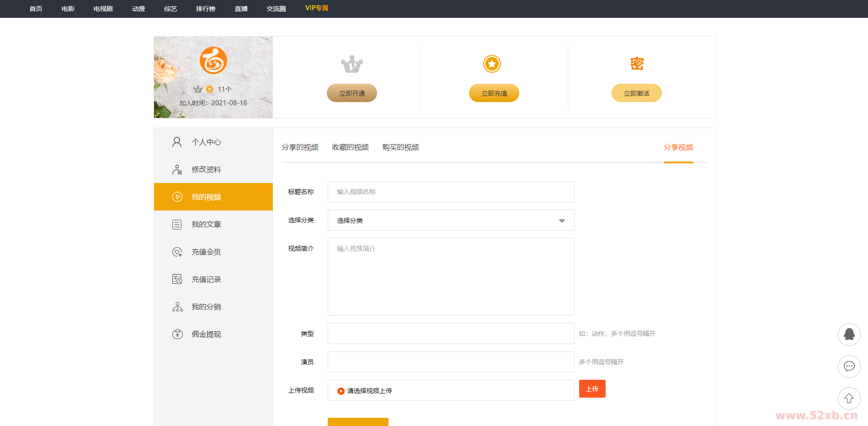Focus the 标题名称 video name field

(450, 192)
